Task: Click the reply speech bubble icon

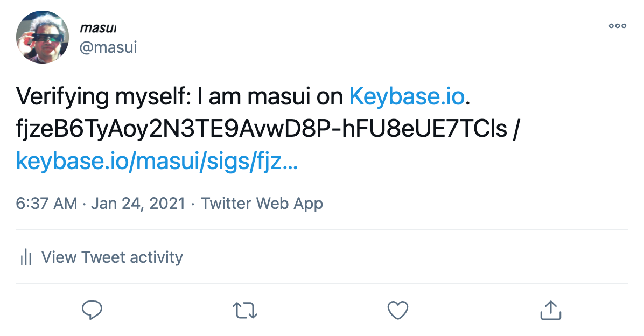Action: 92,310
